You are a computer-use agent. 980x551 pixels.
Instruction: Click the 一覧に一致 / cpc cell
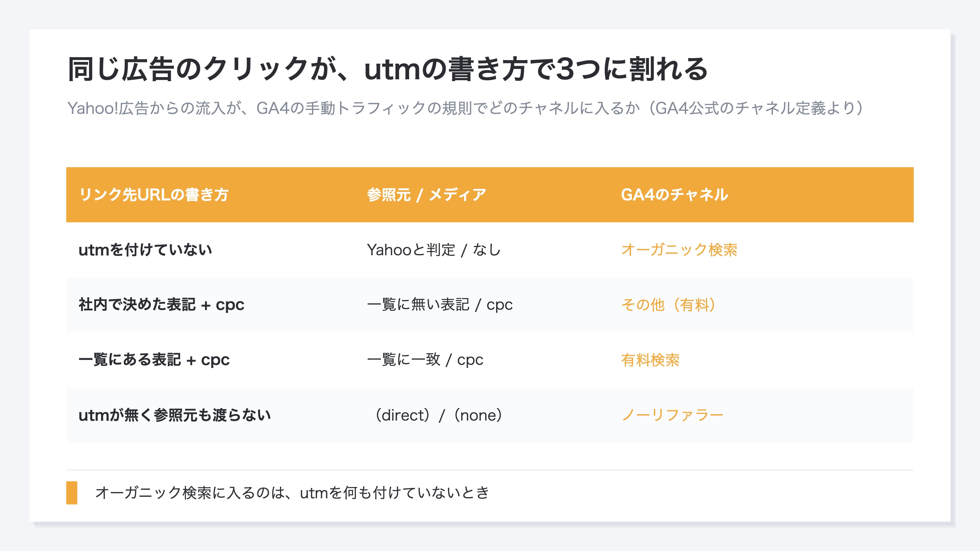[425, 360]
